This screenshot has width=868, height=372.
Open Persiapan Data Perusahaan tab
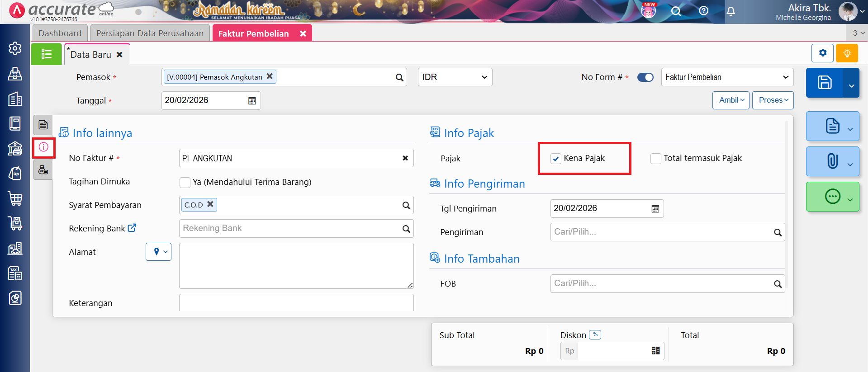pyautogui.click(x=150, y=33)
